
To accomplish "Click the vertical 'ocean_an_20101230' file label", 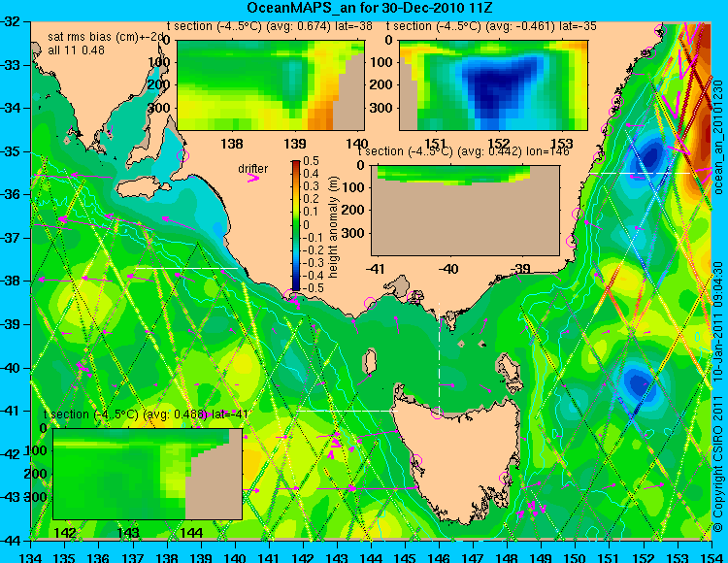I will [718, 138].
